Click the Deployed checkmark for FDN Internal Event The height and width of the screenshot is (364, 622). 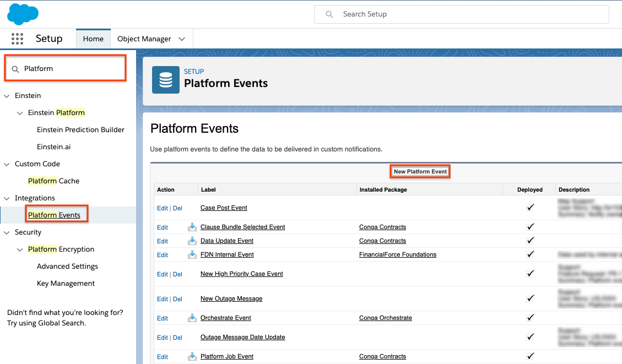[x=530, y=254]
